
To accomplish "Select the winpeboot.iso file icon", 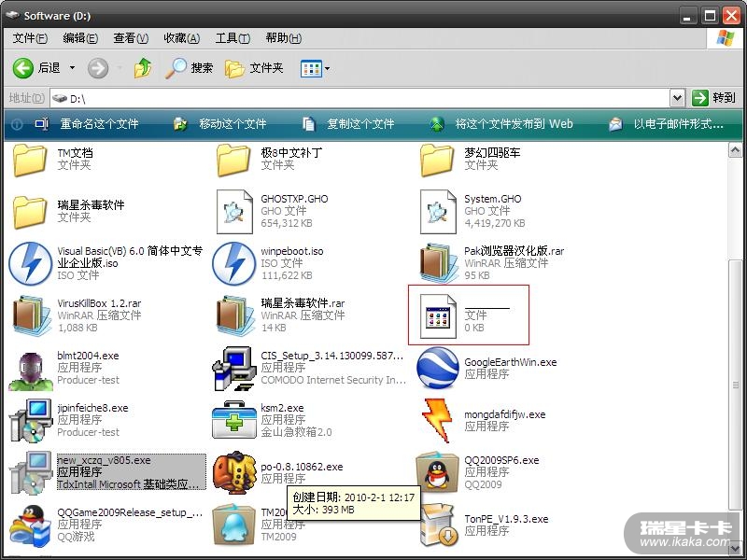I will (x=234, y=263).
